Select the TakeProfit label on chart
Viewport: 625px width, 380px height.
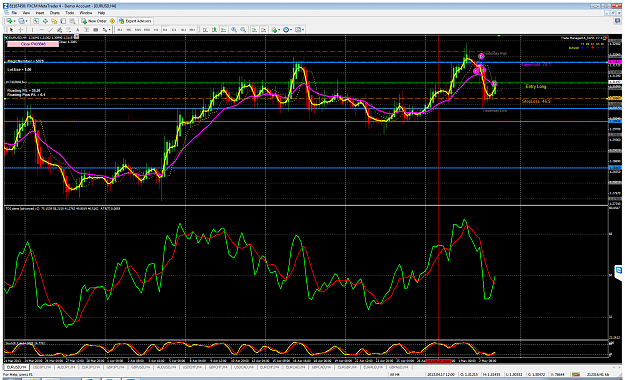point(536,64)
